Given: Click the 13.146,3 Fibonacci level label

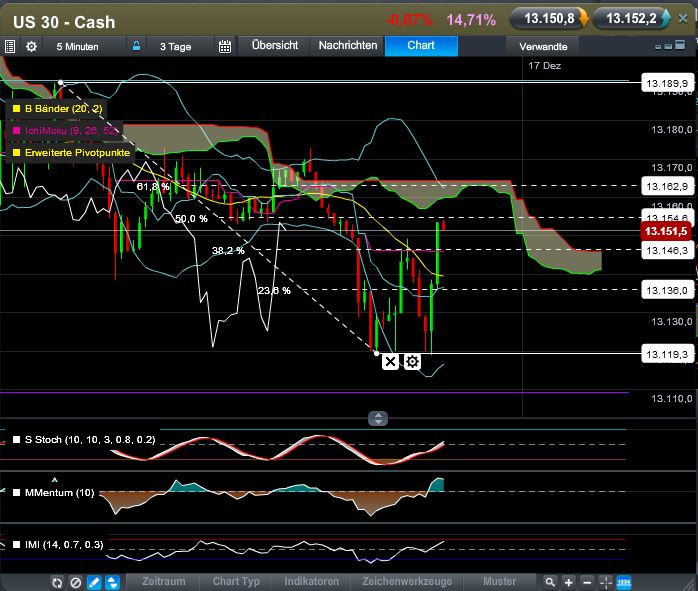Looking at the screenshot, I should tap(667, 251).
